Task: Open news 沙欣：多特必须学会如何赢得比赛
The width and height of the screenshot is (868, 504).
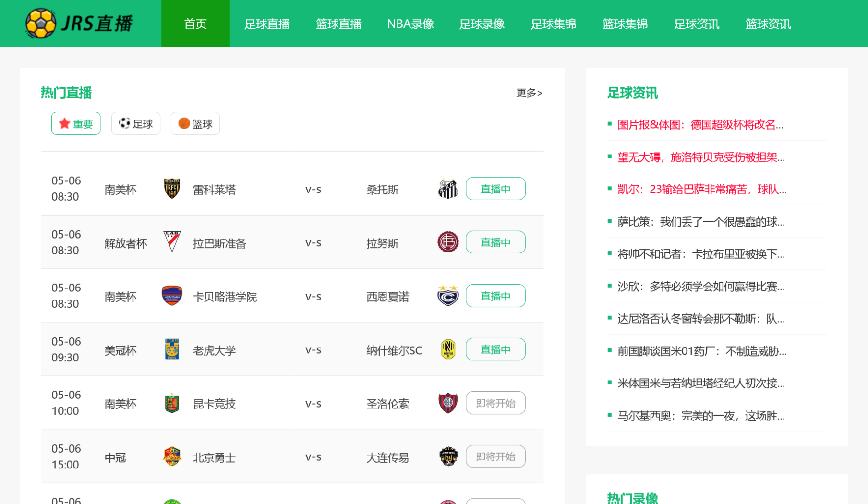Action: [x=701, y=287]
